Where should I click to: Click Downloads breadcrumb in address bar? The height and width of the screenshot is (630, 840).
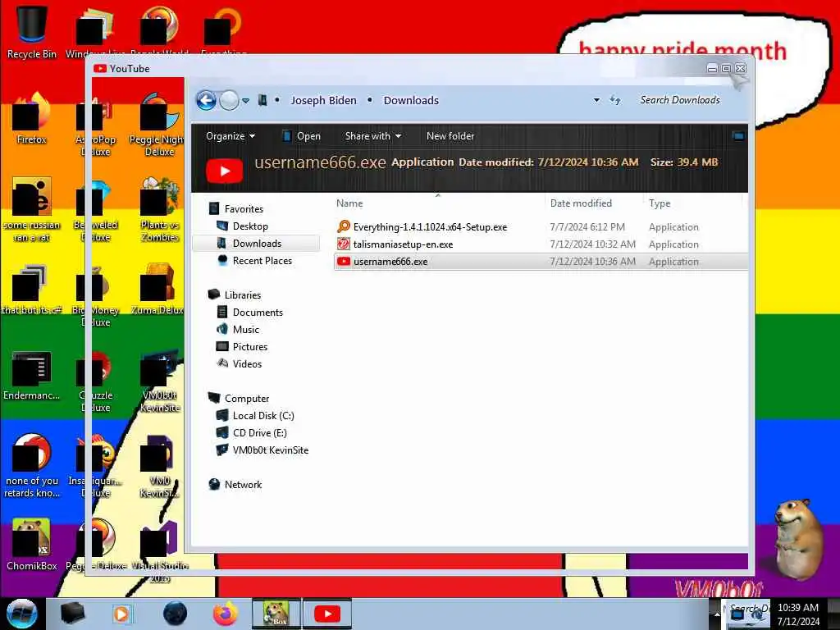(x=411, y=100)
